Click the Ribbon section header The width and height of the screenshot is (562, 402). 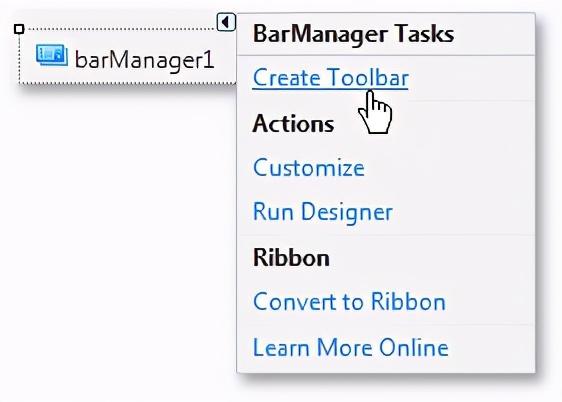tap(291, 258)
